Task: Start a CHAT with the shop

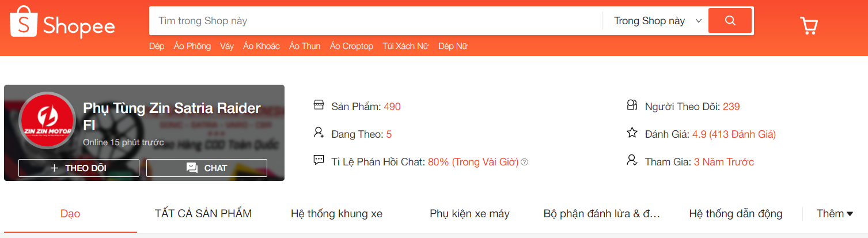Action: coord(207,168)
